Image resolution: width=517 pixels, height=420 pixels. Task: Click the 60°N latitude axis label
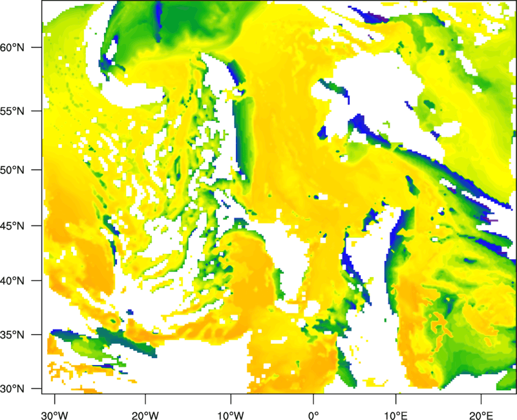pyautogui.click(x=12, y=47)
